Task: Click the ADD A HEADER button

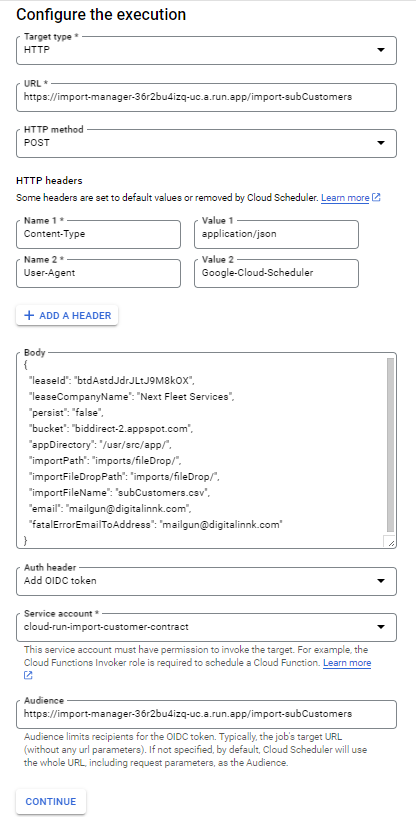Action: tap(67, 315)
